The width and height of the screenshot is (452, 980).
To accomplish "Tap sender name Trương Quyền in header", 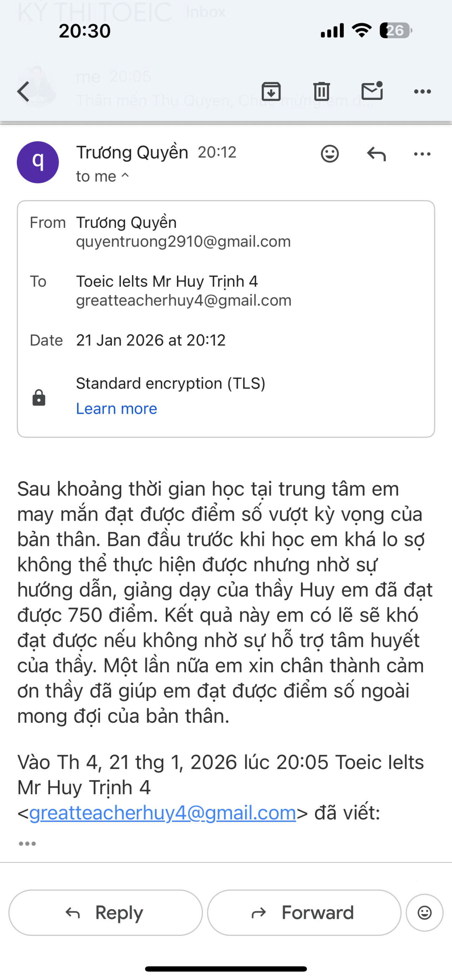I will click(x=132, y=152).
